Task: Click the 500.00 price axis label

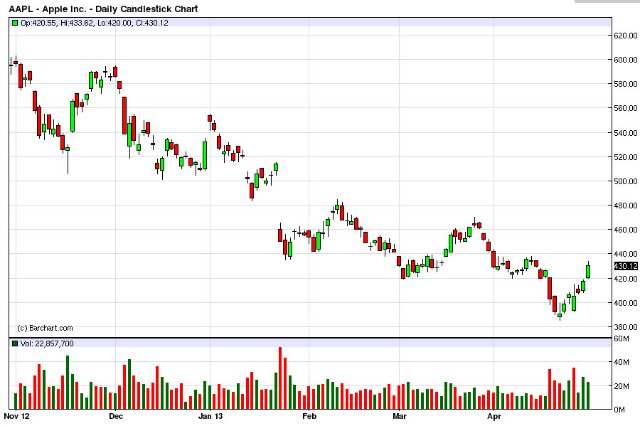Action: [x=625, y=181]
